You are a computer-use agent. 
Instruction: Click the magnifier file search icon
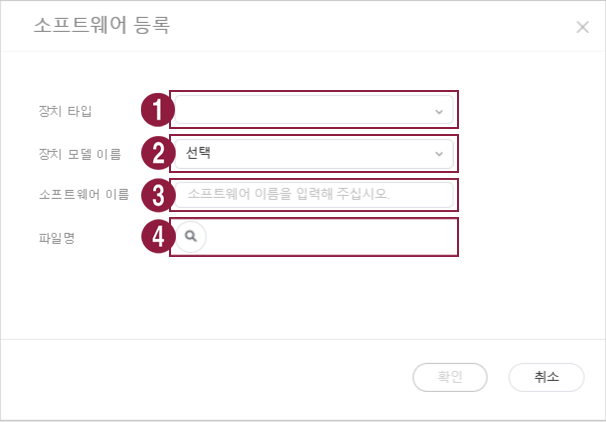click(191, 237)
